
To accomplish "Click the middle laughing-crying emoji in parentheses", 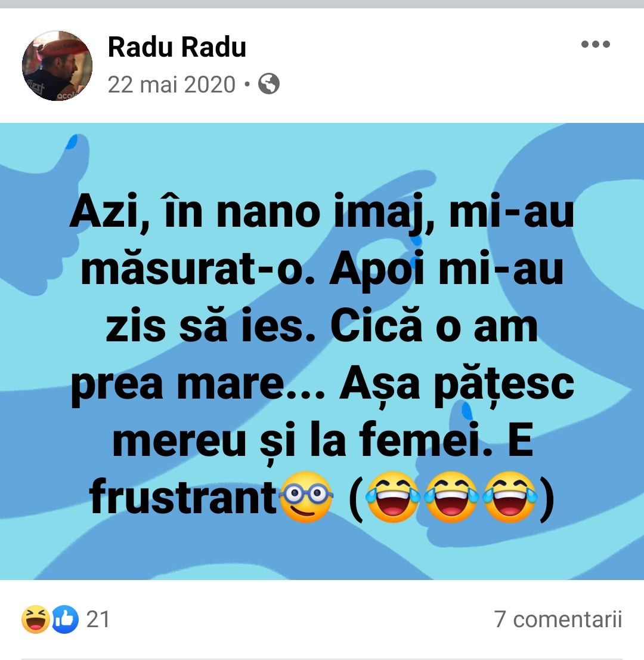I will pos(451,496).
